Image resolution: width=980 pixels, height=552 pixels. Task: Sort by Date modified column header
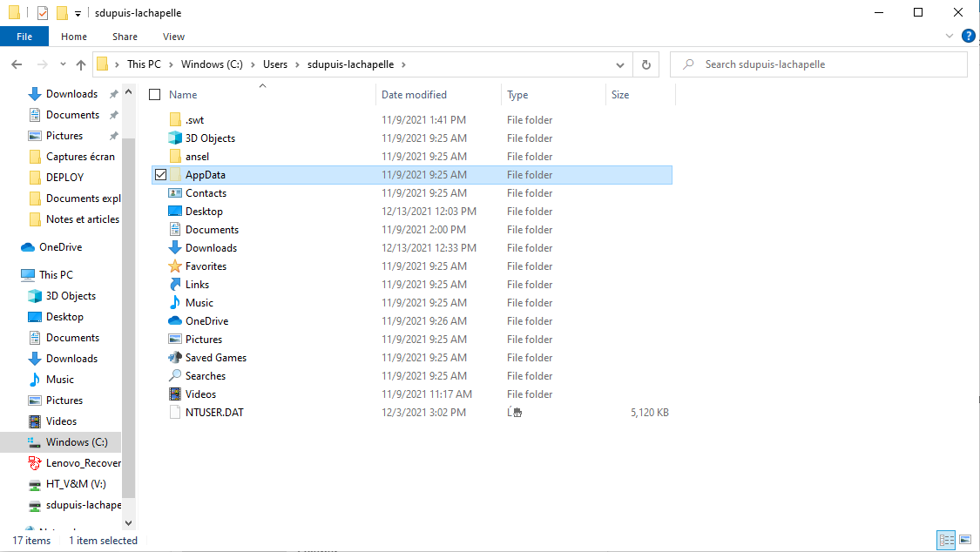[x=414, y=95]
